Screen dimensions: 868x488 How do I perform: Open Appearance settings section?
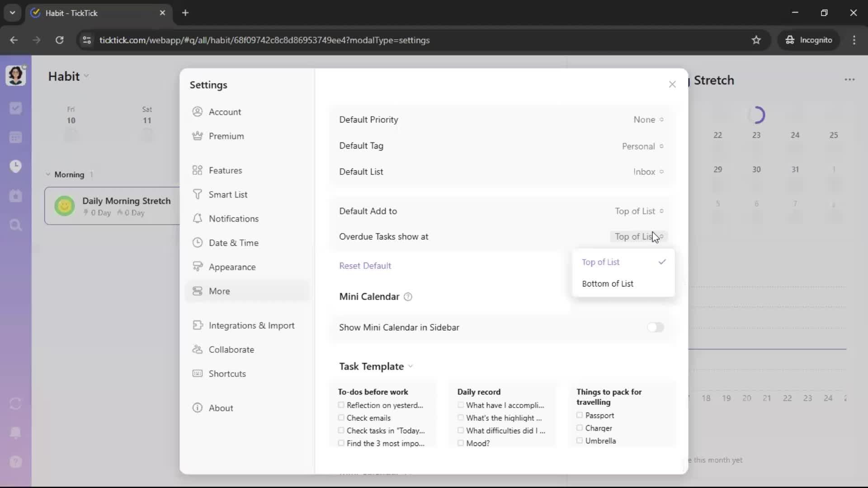232,267
